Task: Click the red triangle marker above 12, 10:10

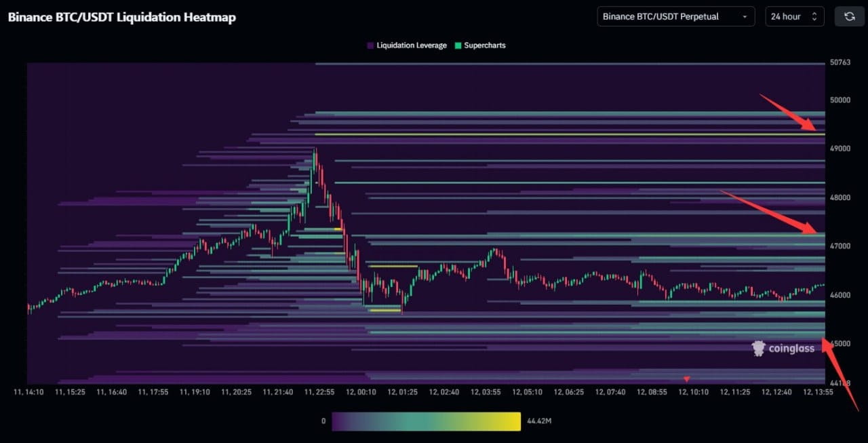Action: (686, 379)
